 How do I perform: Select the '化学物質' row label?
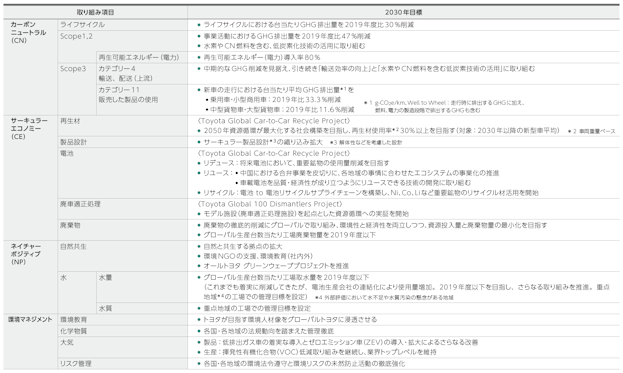point(73,331)
